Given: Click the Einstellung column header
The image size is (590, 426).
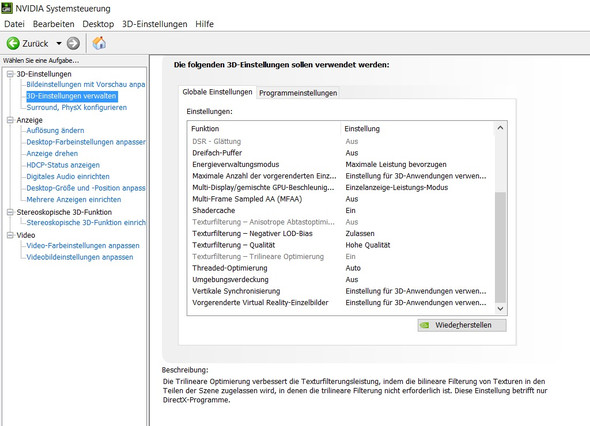Looking at the screenshot, I should 418,129.
